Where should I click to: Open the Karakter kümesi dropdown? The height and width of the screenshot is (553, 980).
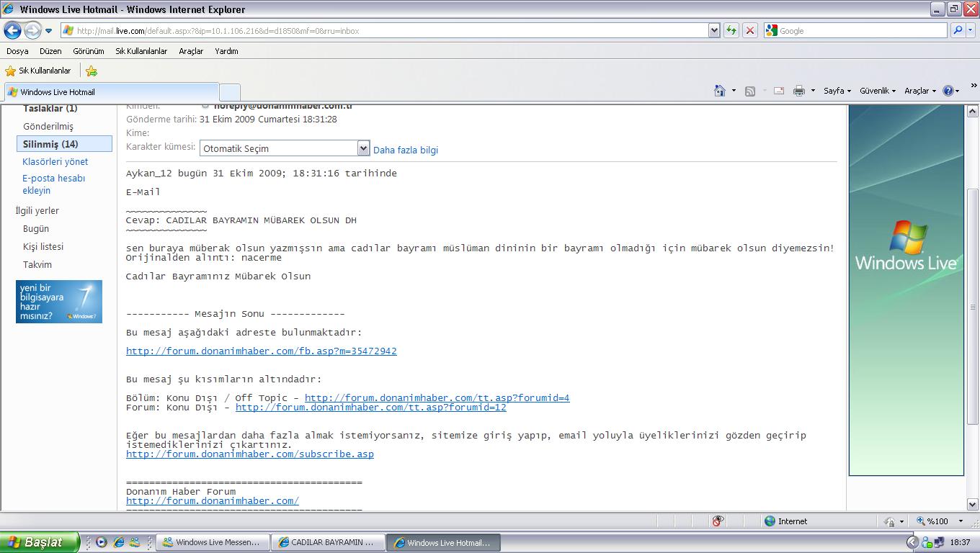click(363, 148)
